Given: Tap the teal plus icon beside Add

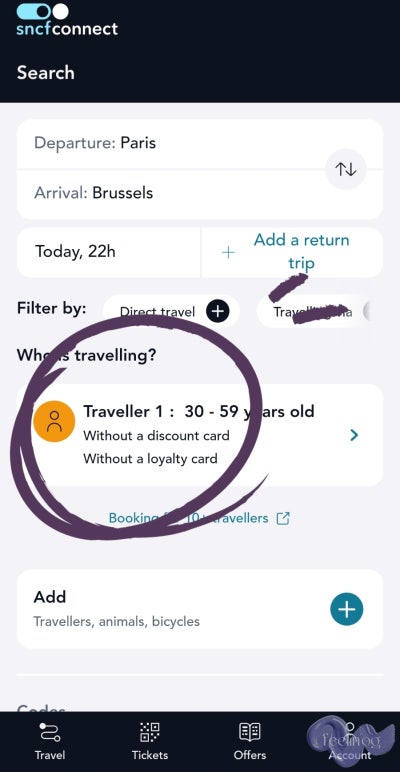Looking at the screenshot, I should [346, 609].
